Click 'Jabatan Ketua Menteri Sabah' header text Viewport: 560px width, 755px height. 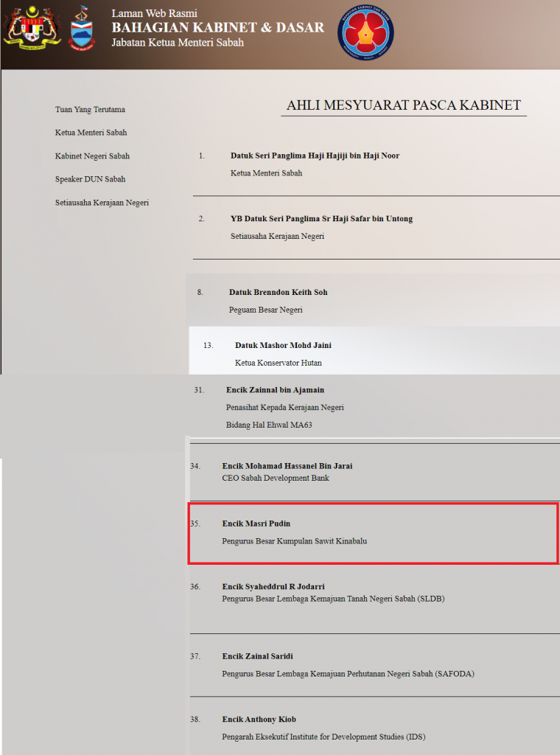point(178,42)
